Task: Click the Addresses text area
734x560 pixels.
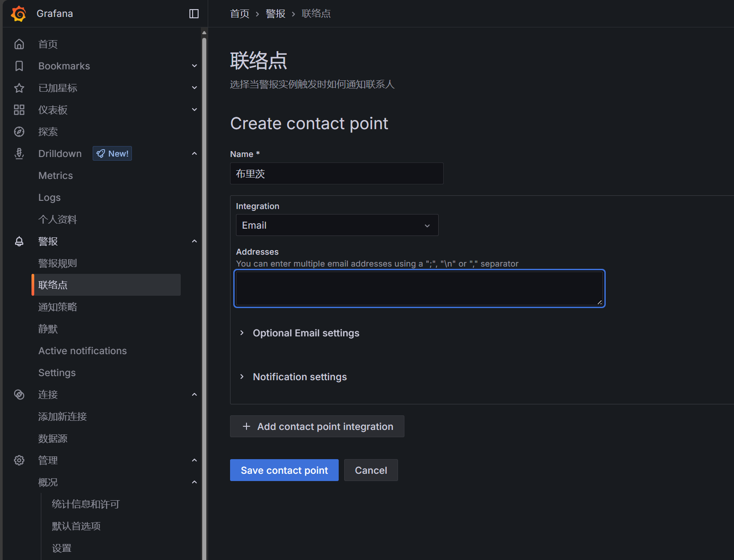Action: tap(419, 288)
